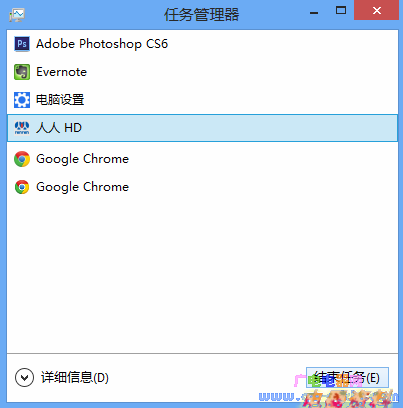403x408 pixels.
Task: Click the green Evernote elephant icon
Action: [22, 72]
